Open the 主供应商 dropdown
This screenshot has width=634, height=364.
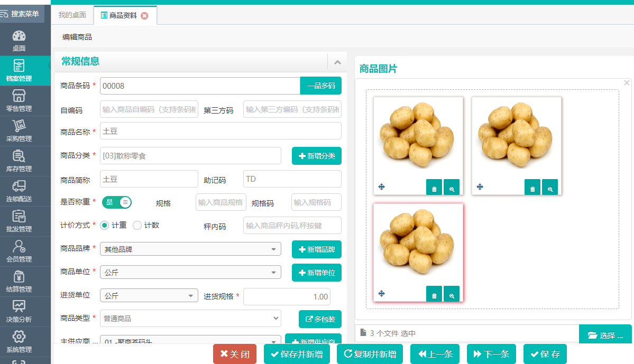(x=190, y=340)
